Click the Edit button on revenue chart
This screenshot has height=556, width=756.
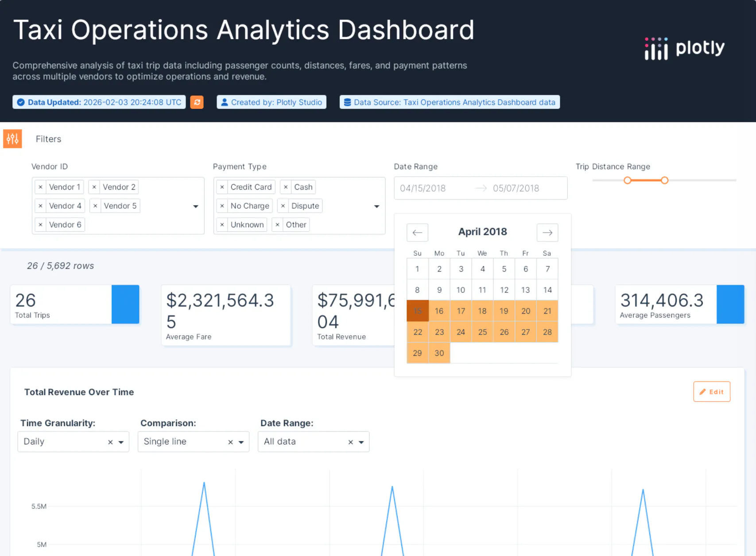point(711,392)
